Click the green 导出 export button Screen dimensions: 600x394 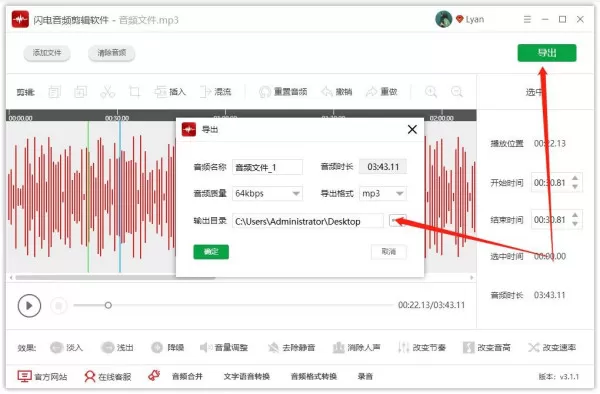tap(547, 53)
